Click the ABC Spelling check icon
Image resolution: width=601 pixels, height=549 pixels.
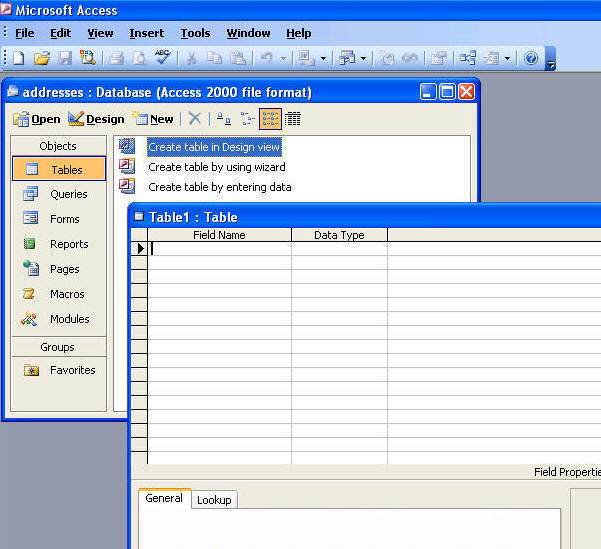pyautogui.click(x=163, y=58)
